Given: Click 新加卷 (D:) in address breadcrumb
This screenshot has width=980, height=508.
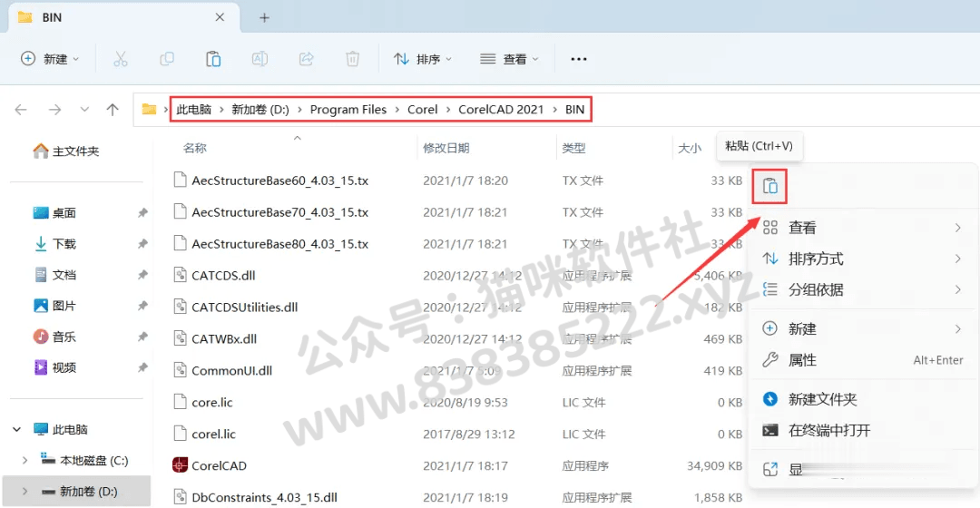Looking at the screenshot, I should coord(260,110).
